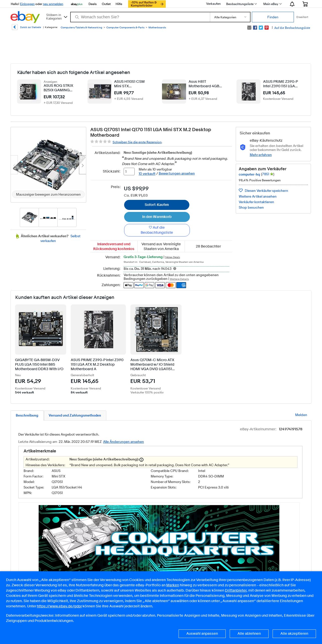Image resolution: width=322 pixels, height=644 pixels.
Task: Switch to Beschreibung tab
Action: (27, 415)
